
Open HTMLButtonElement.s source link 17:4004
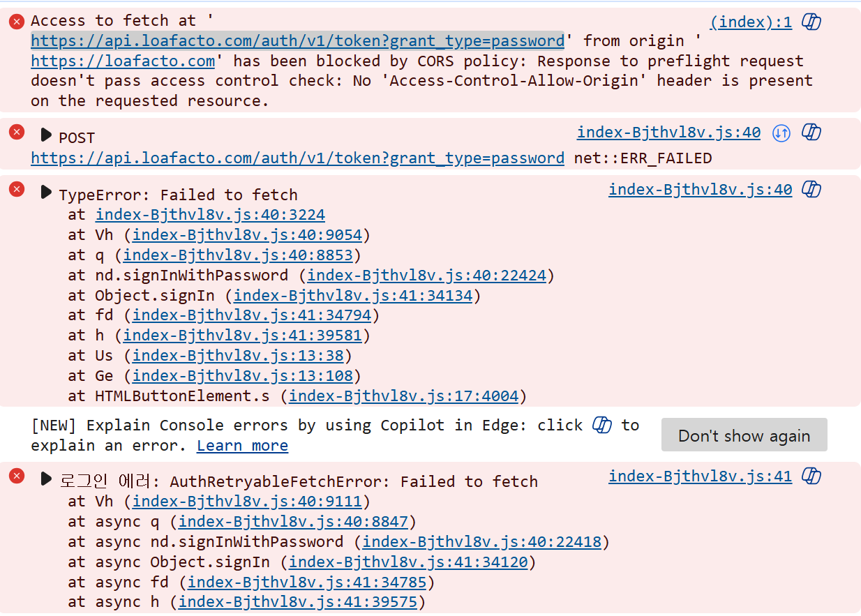(x=403, y=397)
